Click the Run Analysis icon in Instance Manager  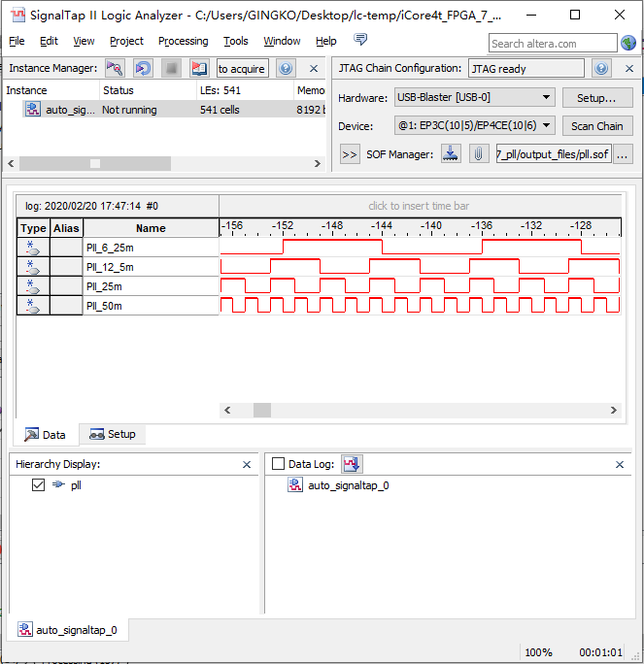tap(115, 69)
